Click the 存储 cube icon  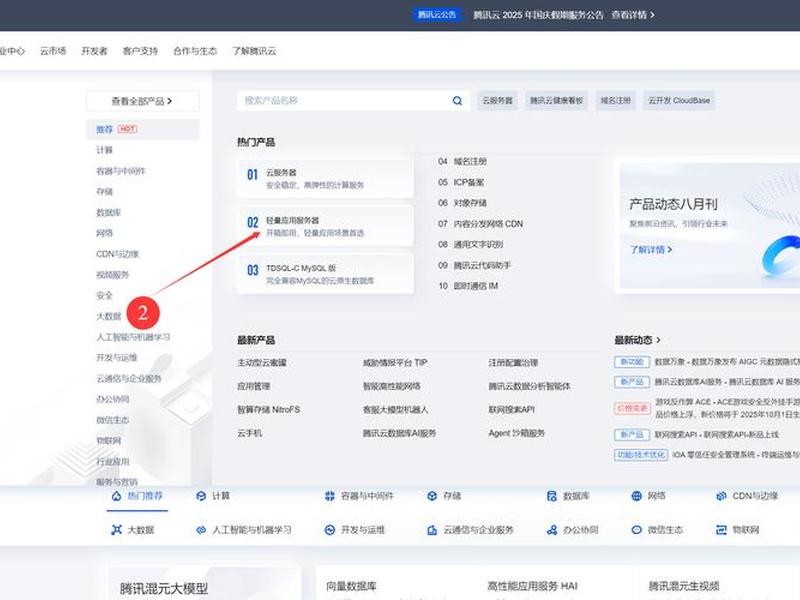(432, 496)
